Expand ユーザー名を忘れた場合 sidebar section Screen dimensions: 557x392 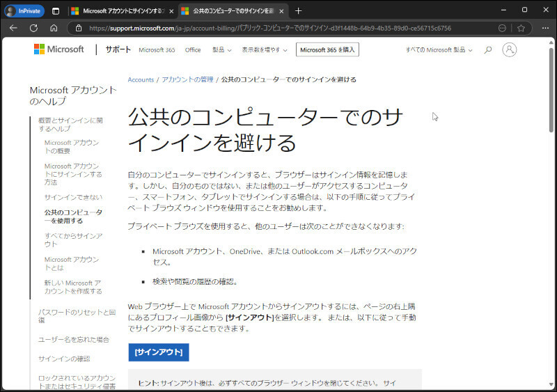point(74,340)
